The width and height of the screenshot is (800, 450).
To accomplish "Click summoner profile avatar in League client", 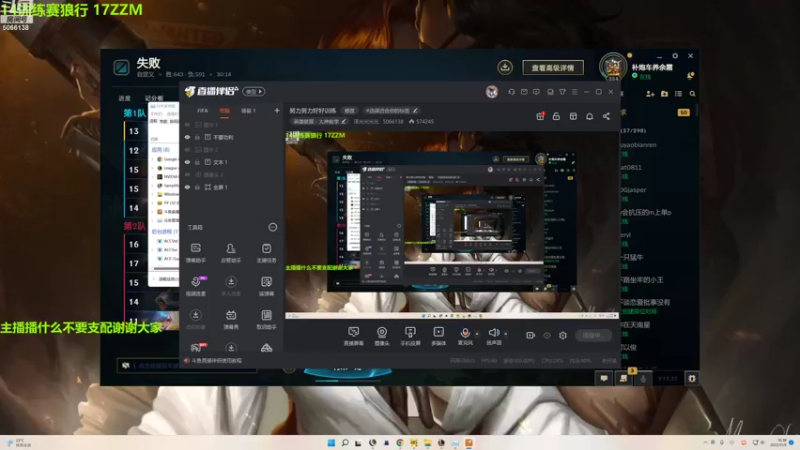I will click(613, 67).
